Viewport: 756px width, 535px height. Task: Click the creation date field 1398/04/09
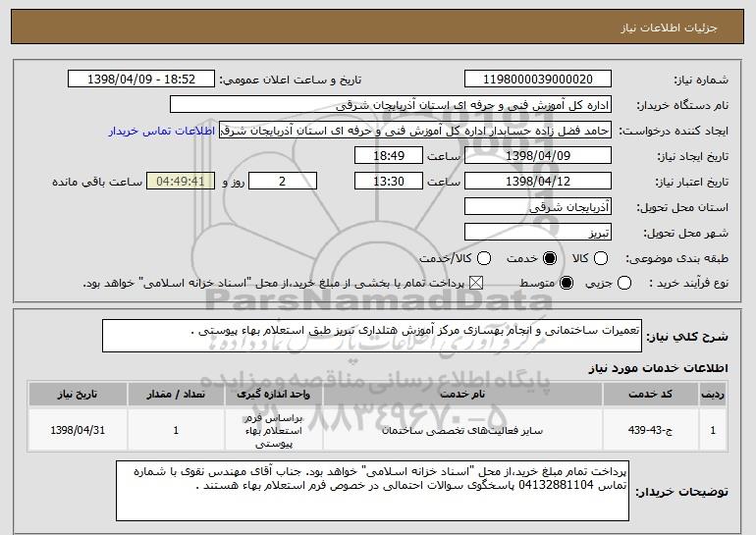point(538,156)
